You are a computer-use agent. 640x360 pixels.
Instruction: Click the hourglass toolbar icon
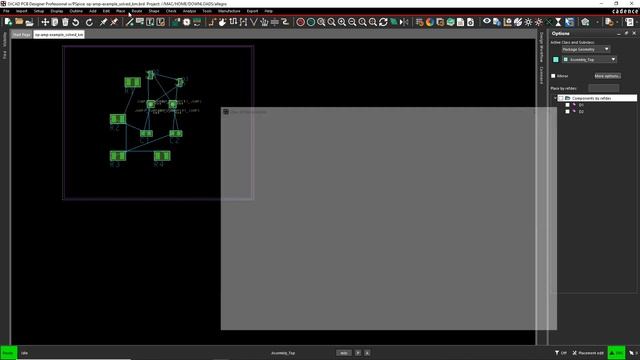558,22
